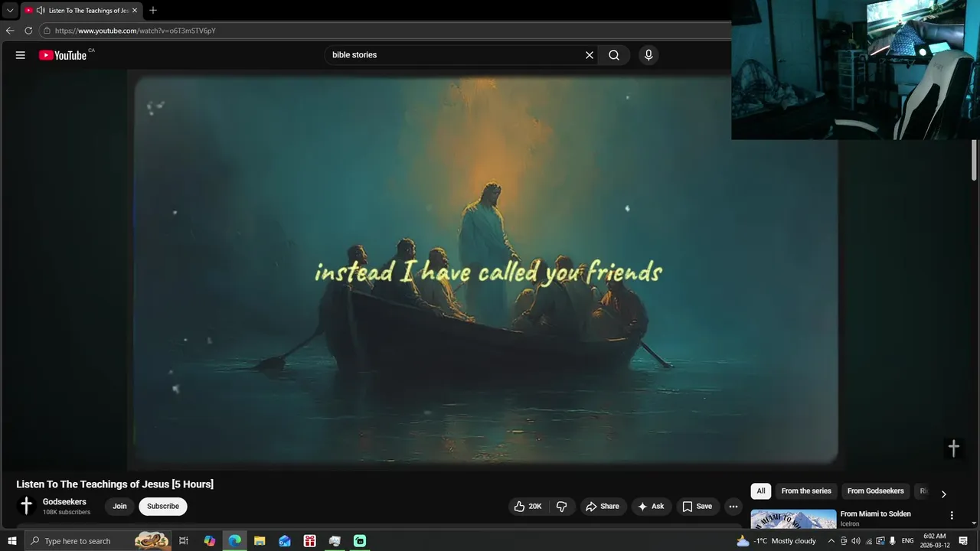Select 'From Godseekers' filter chip
Image resolution: width=980 pixels, height=551 pixels.
tap(875, 491)
